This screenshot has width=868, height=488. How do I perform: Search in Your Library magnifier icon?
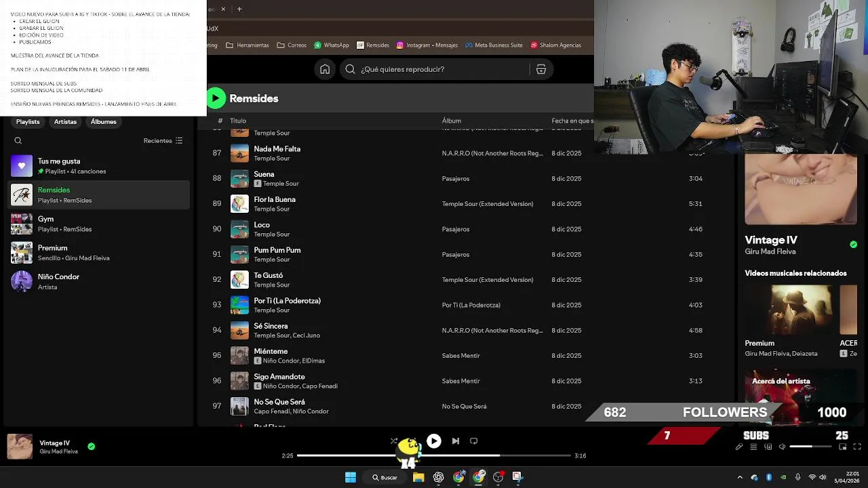click(18, 141)
